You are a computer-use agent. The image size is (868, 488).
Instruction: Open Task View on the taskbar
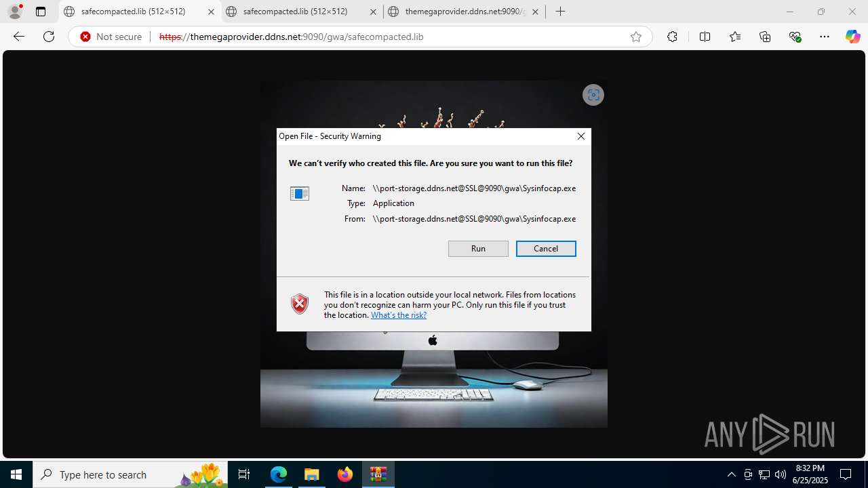(x=244, y=474)
